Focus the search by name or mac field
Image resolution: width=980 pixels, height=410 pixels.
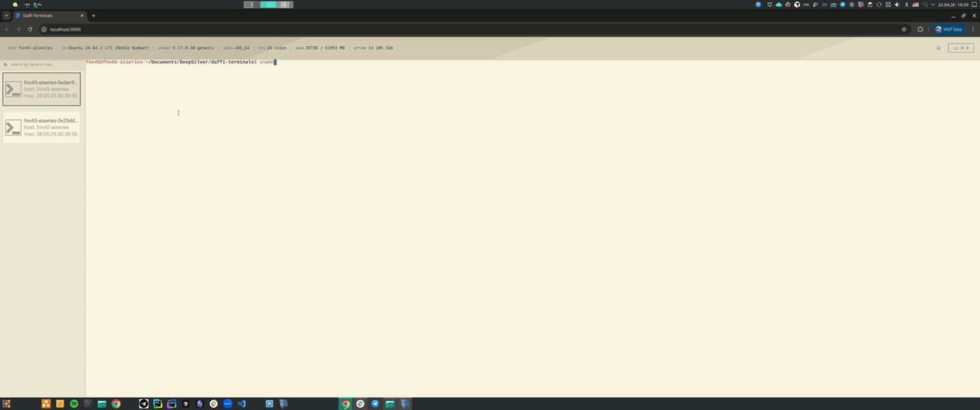[x=43, y=64]
